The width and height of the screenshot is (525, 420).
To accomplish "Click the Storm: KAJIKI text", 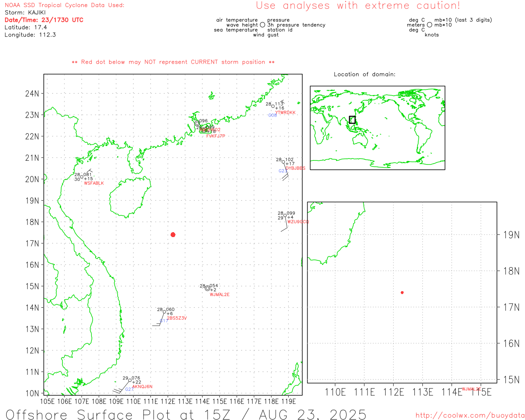I will click(x=25, y=13).
